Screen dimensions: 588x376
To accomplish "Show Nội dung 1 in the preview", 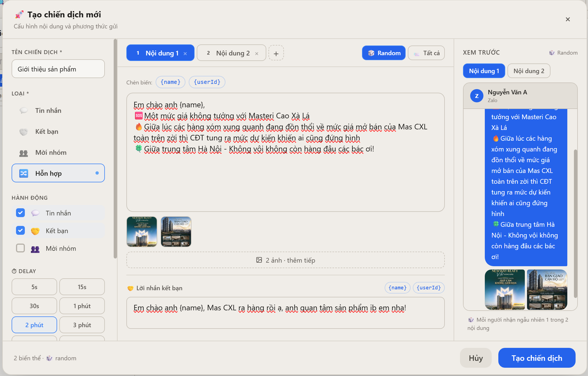I will coord(484,71).
